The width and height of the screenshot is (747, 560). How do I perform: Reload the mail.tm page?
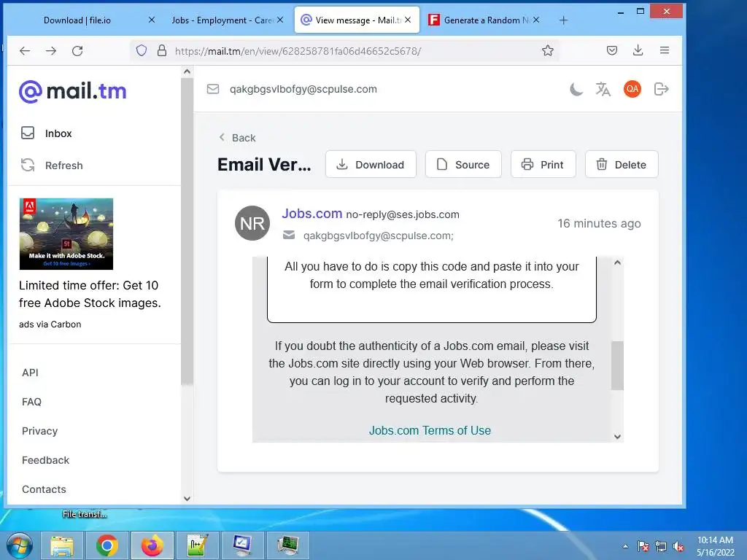pyautogui.click(x=77, y=51)
